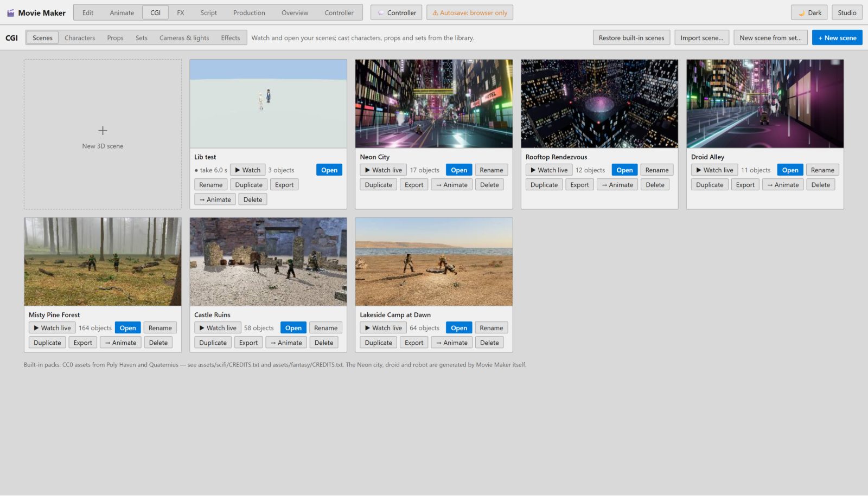Go to the Script tab
Screen dimensions: 868x496
point(208,12)
